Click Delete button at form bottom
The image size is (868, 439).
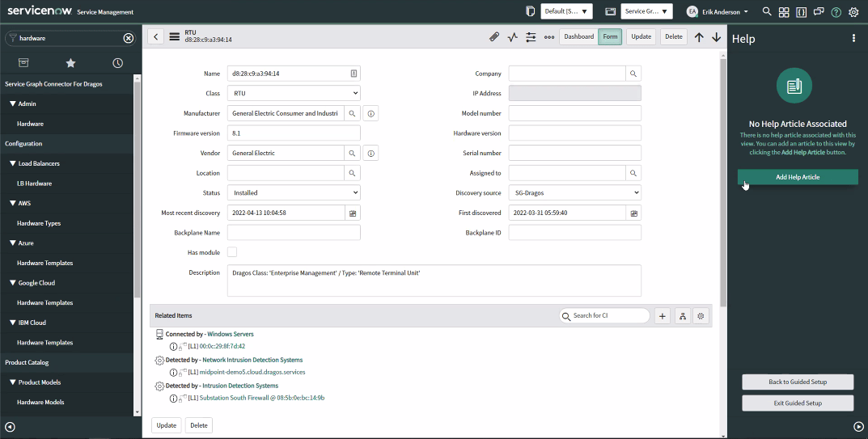pyautogui.click(x=199, y=425)
